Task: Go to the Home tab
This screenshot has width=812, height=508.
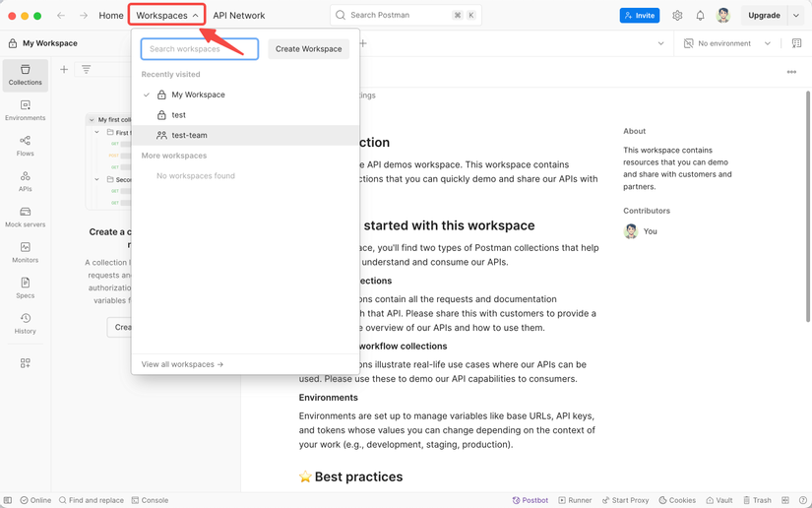Action: tap(111, 16)
